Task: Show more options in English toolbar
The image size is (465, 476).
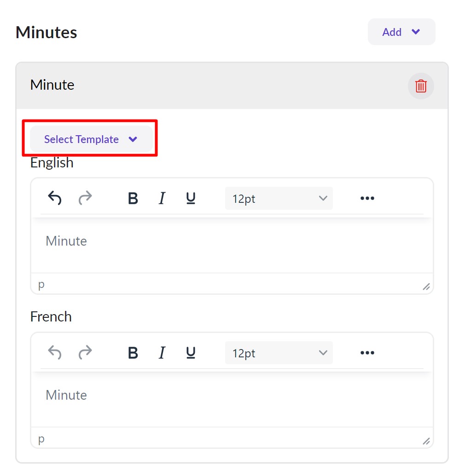Action: [367, 198]
